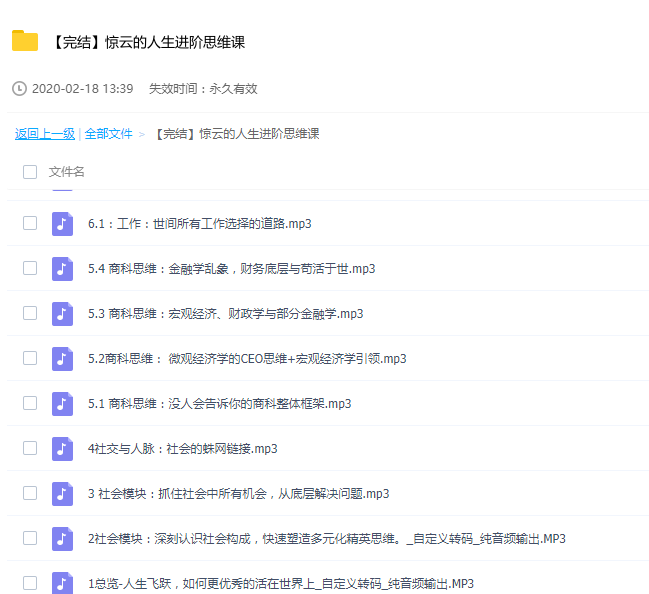Check the box for 3 社会模块 mp3
The width and height of the screenshot is (649, 594).
tap(30, 493)
